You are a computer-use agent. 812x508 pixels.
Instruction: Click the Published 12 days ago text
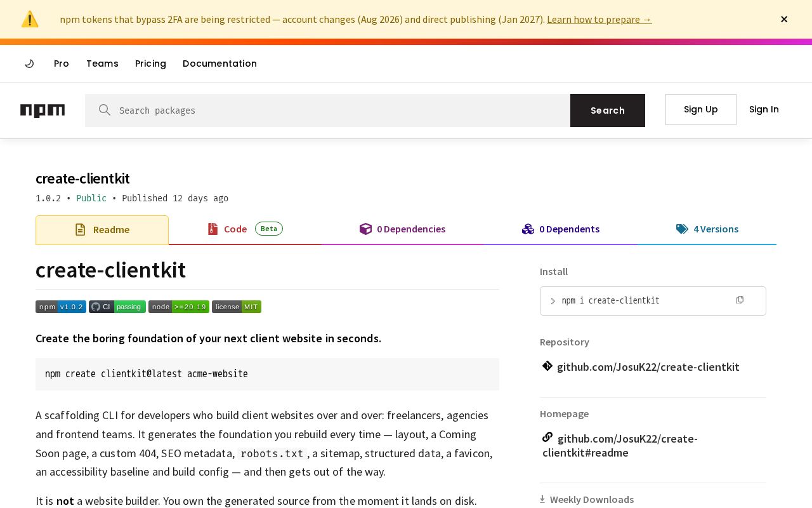tap(175, 198)
